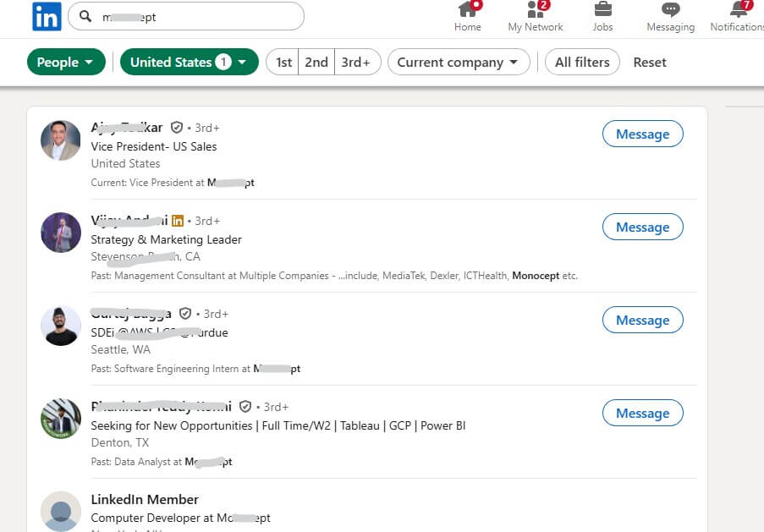View Notifications bell
Viewport: 764px width, 532px height.
pos(738,17)
